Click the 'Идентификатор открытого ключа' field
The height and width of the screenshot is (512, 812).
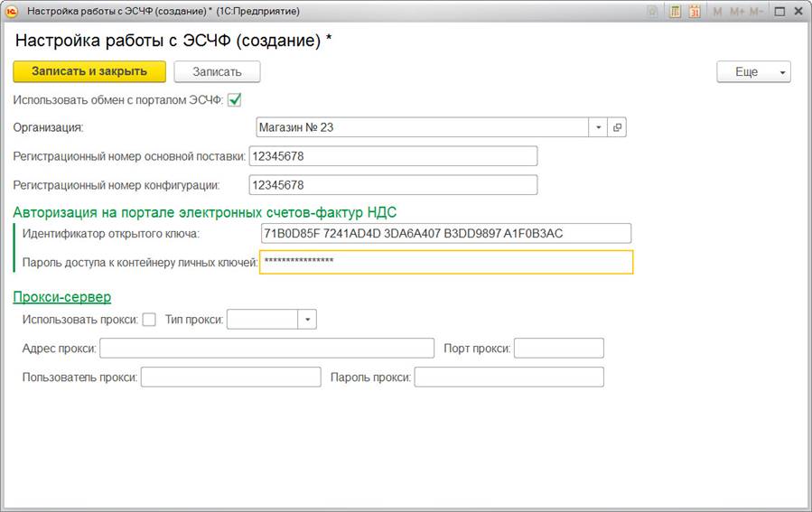click(444, 234)
